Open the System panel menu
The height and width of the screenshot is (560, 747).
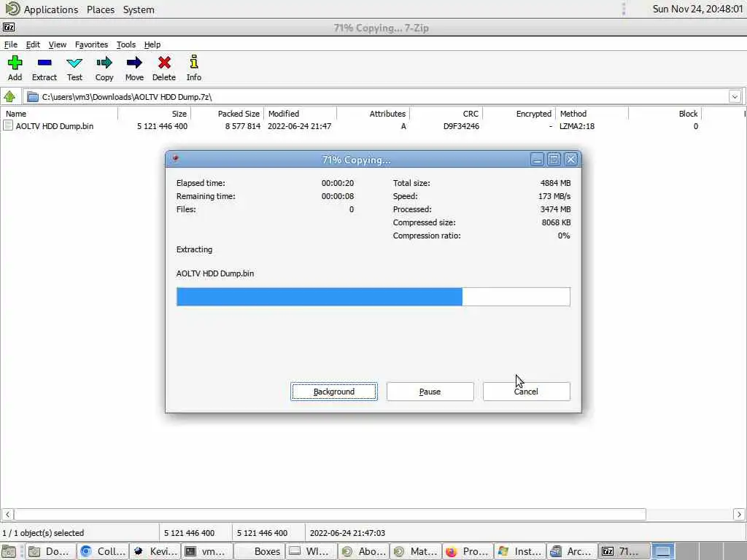point(139,9)
